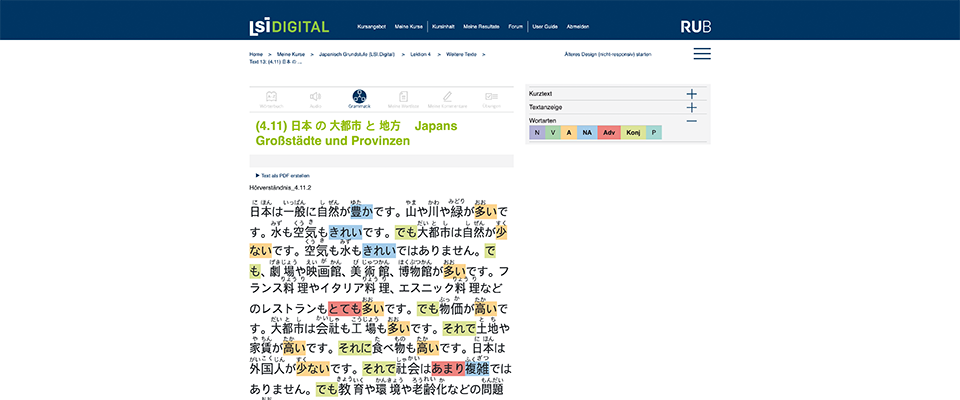The image size is (960, 400).
Task: Click 'Älteres Design starten' link
Action: point(608,54)
